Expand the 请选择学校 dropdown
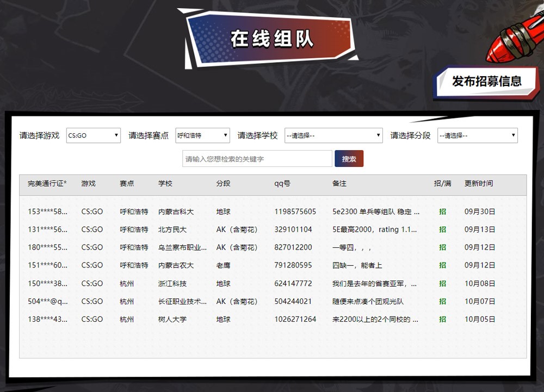The height and width of the screenshot is (392, 544). pyautogui.click(x=333, y=135)
